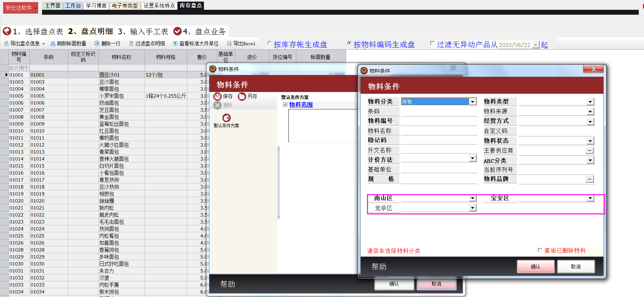The height and width of the screenshot is (297, 644).
Task: Click 帮助 in the front dialog
Action: pyautogui.click(x=379, y=267)
